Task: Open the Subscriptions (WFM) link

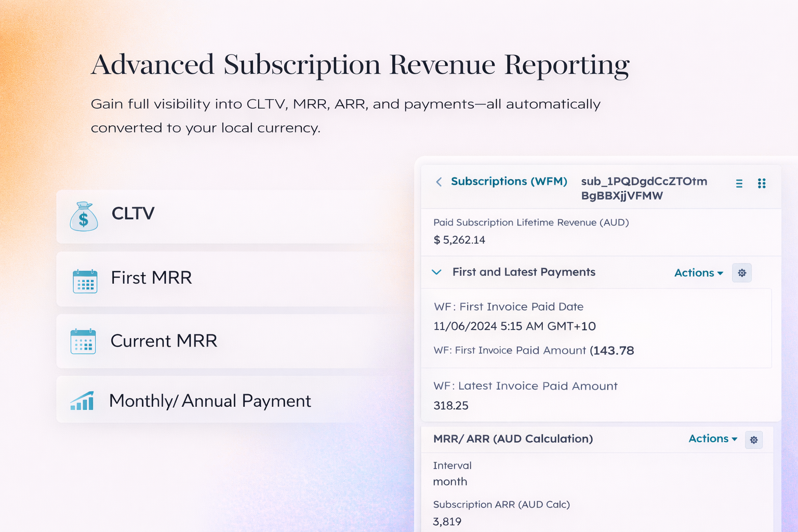Action: pos(509,181)
